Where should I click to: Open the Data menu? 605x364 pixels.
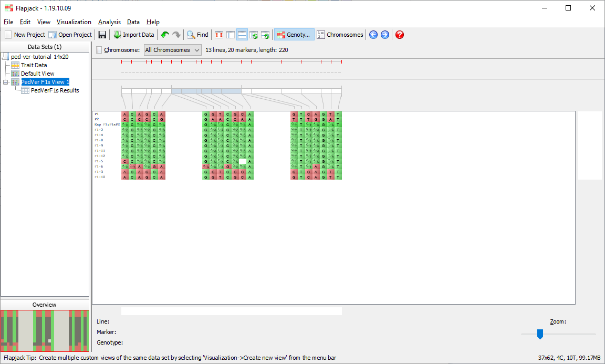pos(133,22)
